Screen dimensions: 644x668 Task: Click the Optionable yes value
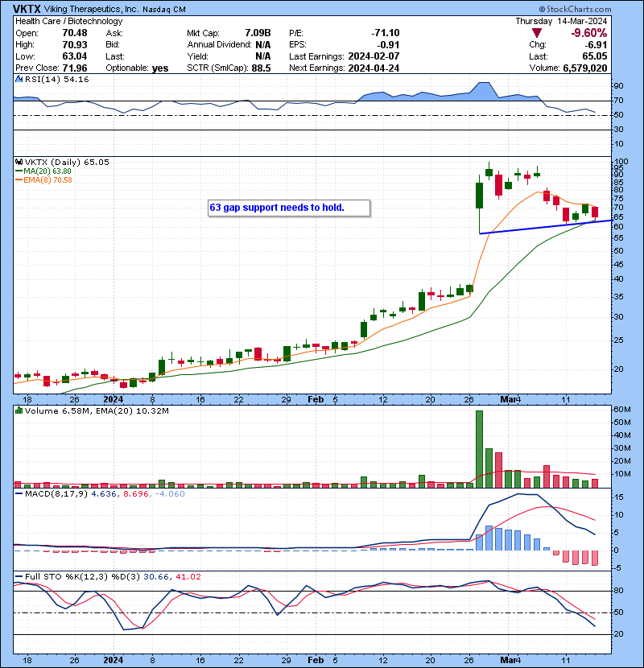point(160,68)
